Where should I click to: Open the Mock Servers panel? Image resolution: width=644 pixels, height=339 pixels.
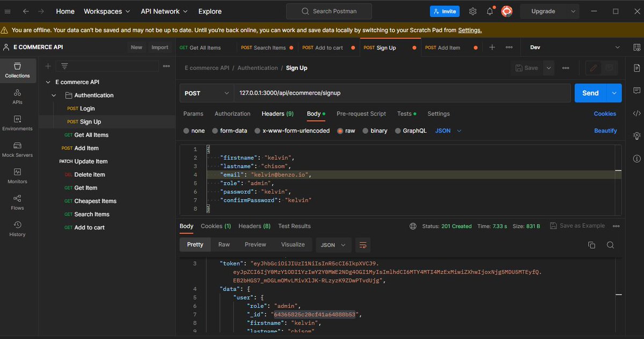18,151
